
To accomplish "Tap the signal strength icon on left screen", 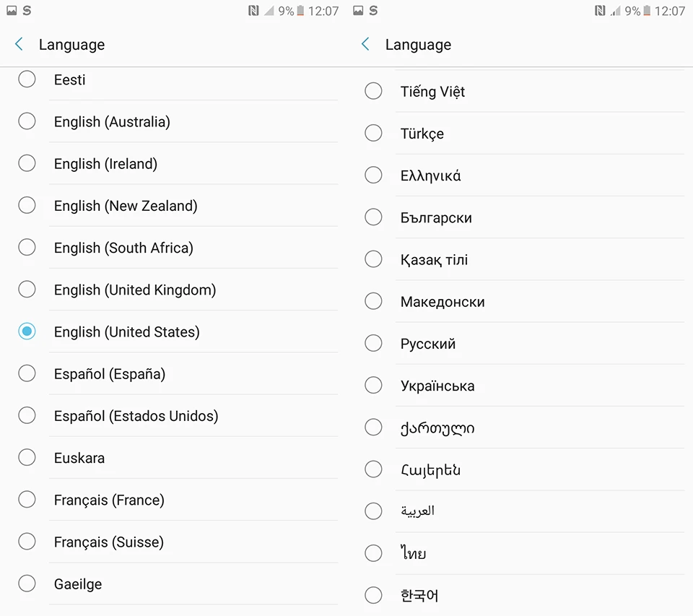I will click(269, 11).
